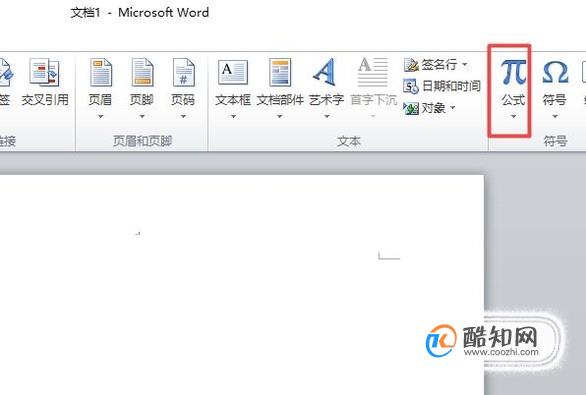586x395 pixels.
Task: Select the Footer (页脚) icon
Action: [x=142, y=72]
